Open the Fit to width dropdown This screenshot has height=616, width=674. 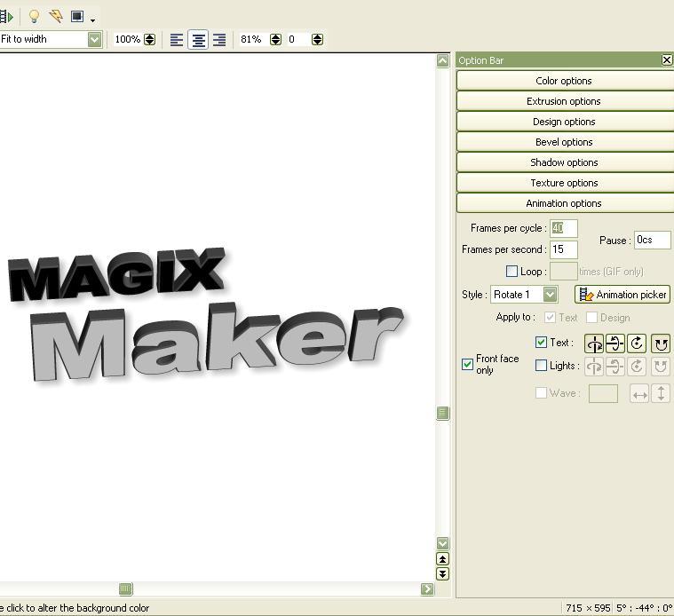[94, 40]
